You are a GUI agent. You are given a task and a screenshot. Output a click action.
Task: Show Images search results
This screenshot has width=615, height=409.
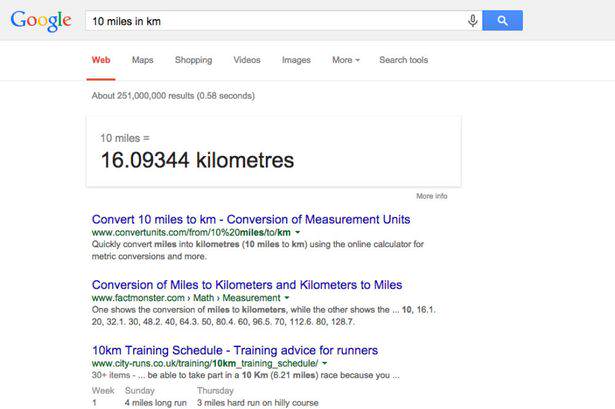pos(296,60)
